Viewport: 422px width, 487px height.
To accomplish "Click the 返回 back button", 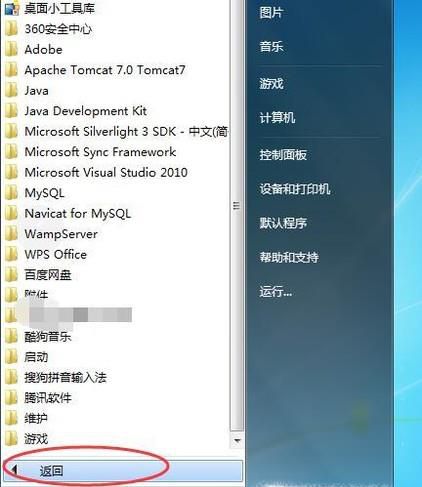I will (123, 471).
